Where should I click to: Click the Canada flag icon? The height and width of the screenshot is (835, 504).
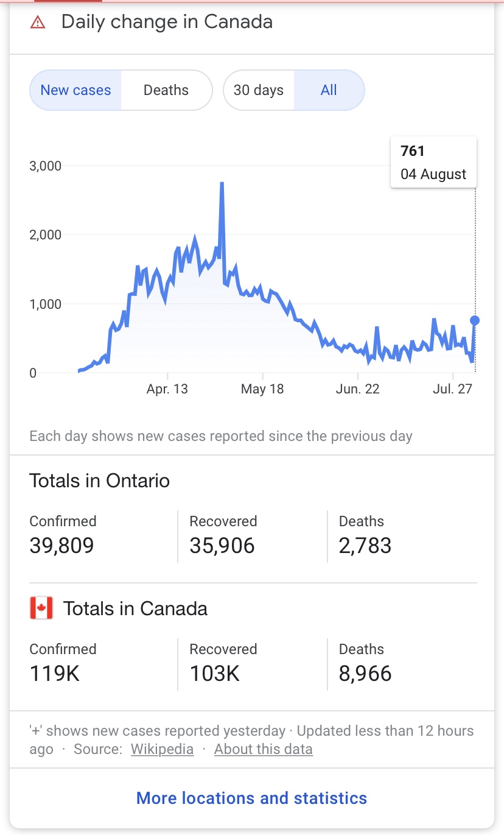(x=41, y=608)
